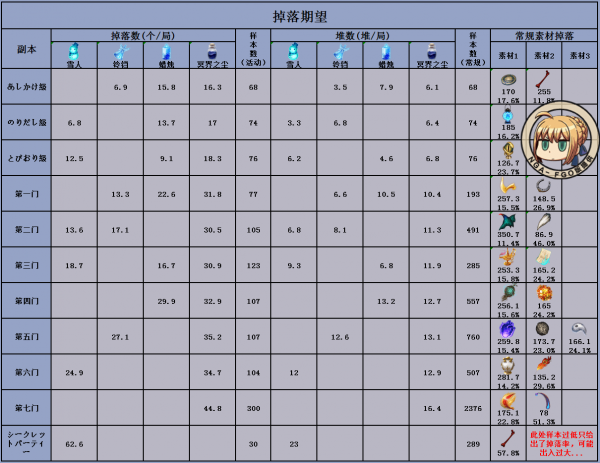Select the green orb icon in 第四门 row

(508, 293)
